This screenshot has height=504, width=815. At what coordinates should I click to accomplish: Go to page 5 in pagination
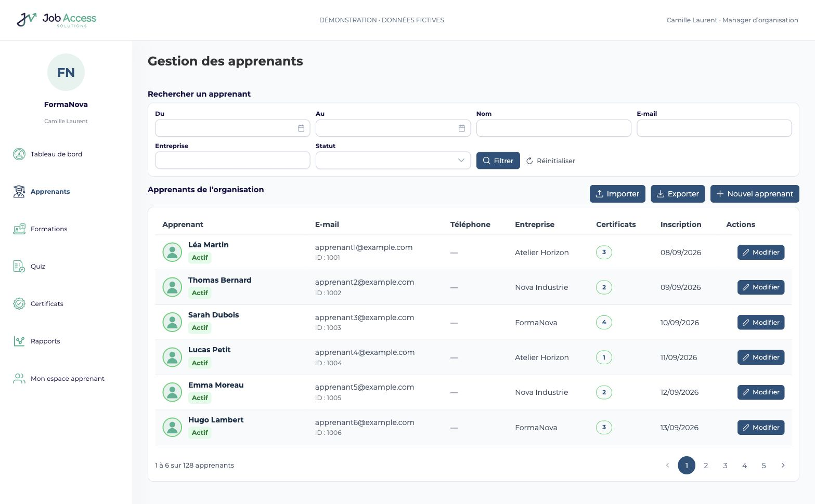pos(764,465)
